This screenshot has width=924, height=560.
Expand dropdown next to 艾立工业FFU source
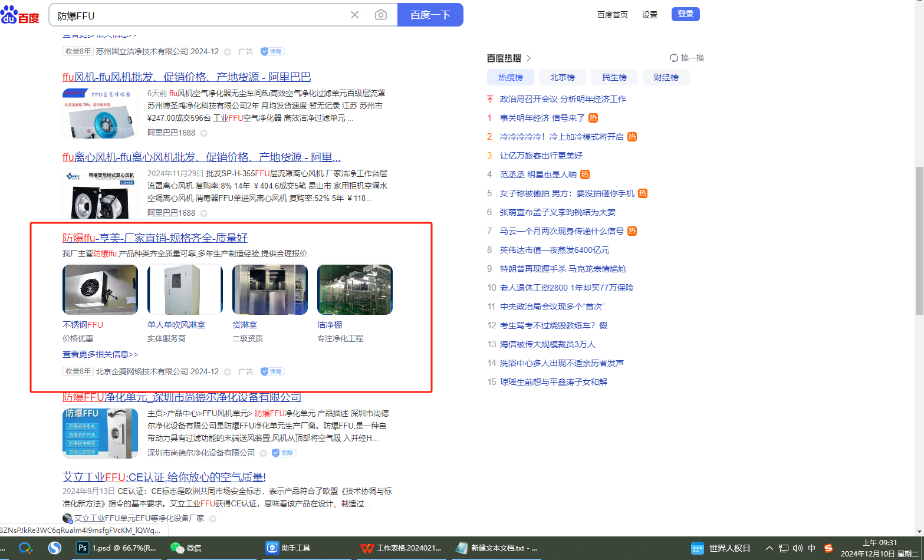point(213,519)
